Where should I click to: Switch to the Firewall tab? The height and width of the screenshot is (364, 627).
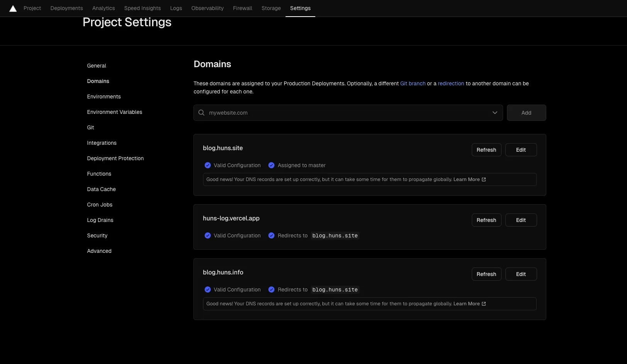click(242, 8)
